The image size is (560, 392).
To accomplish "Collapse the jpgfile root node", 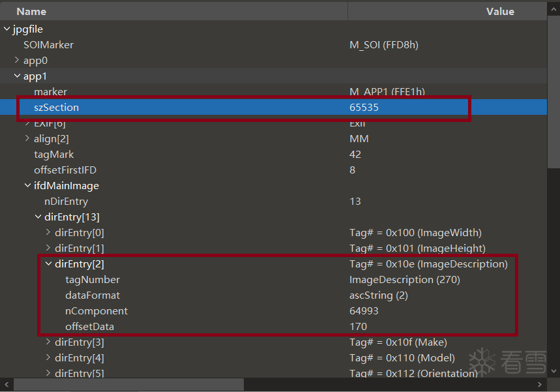I will [7, 29].
